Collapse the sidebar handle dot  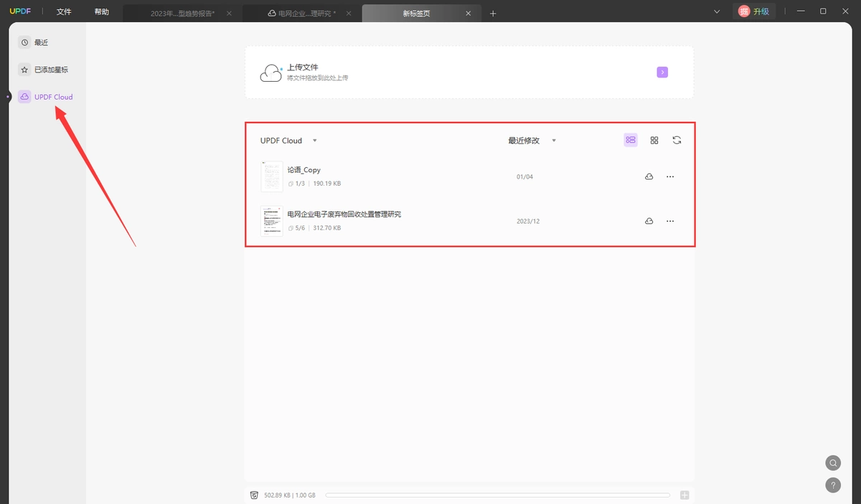tap(8, 96)
